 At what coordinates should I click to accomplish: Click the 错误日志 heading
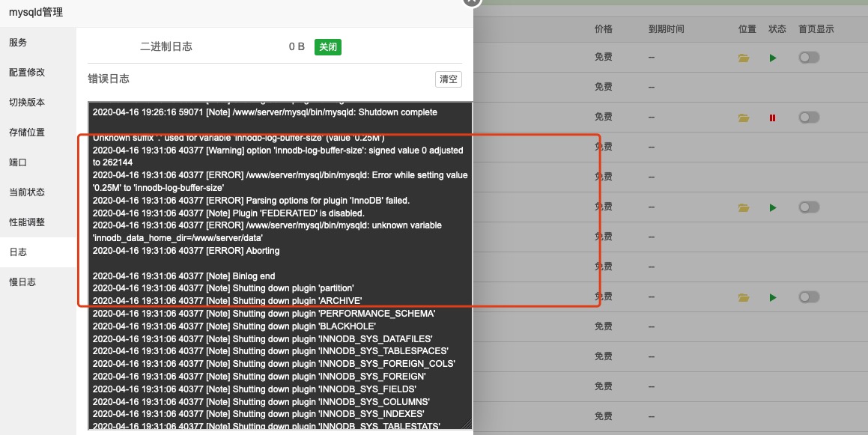click(x=109, y=79)
